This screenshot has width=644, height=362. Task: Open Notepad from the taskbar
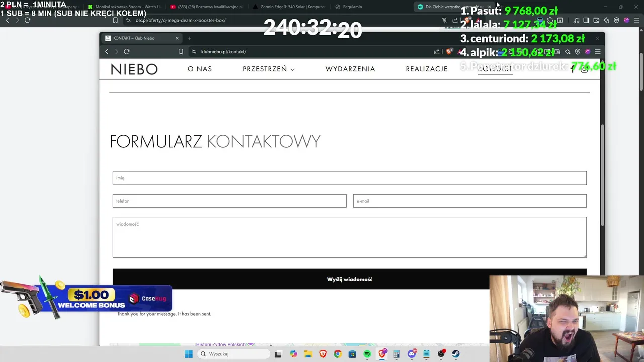tap(427, 354)
